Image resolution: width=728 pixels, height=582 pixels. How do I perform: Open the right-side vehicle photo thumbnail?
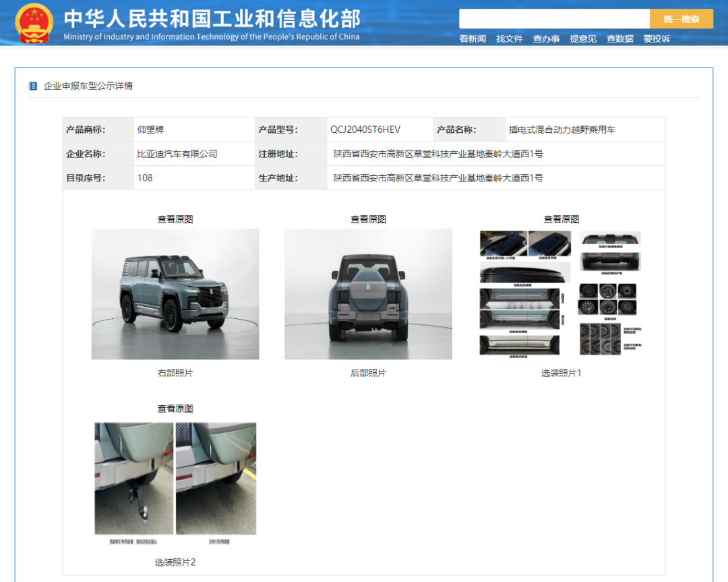[175, 294]
